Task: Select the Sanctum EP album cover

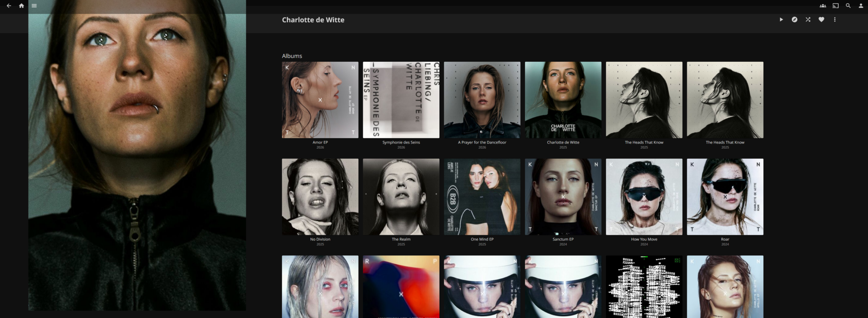Action: tap(563, 197)
